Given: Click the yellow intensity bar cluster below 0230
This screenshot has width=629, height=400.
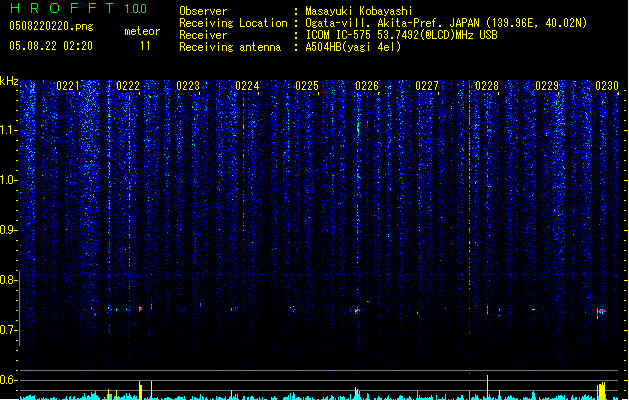Looking at the screenshot, I should tap(601, 391).
